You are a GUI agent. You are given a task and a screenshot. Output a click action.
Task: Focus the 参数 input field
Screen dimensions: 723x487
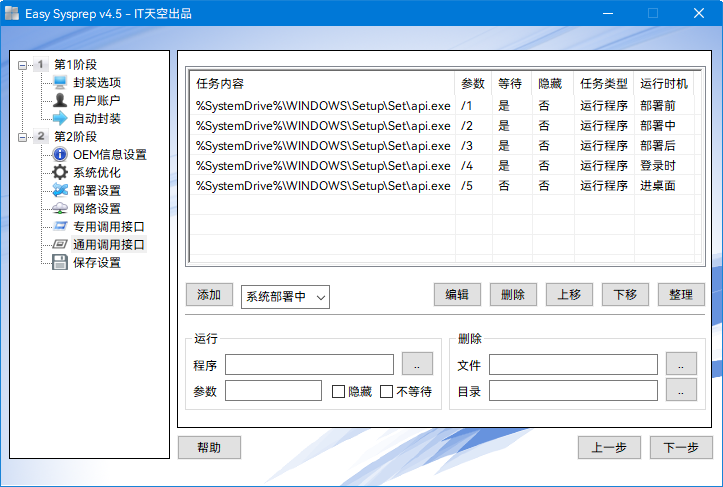pos(273,391)
